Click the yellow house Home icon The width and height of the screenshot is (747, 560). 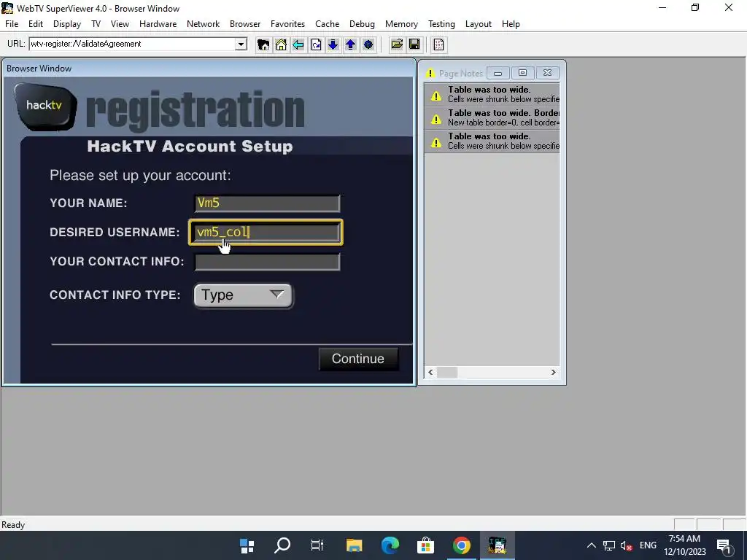281,44
